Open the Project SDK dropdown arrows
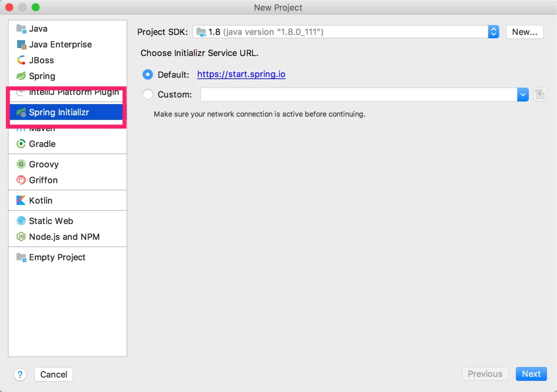 pos(493,32)
